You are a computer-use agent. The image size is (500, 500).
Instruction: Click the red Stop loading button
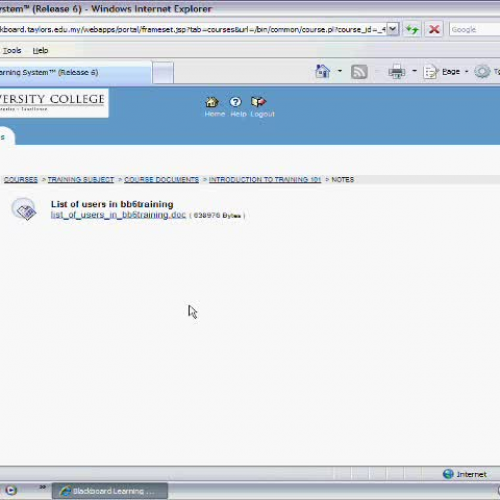pos(434,29)
